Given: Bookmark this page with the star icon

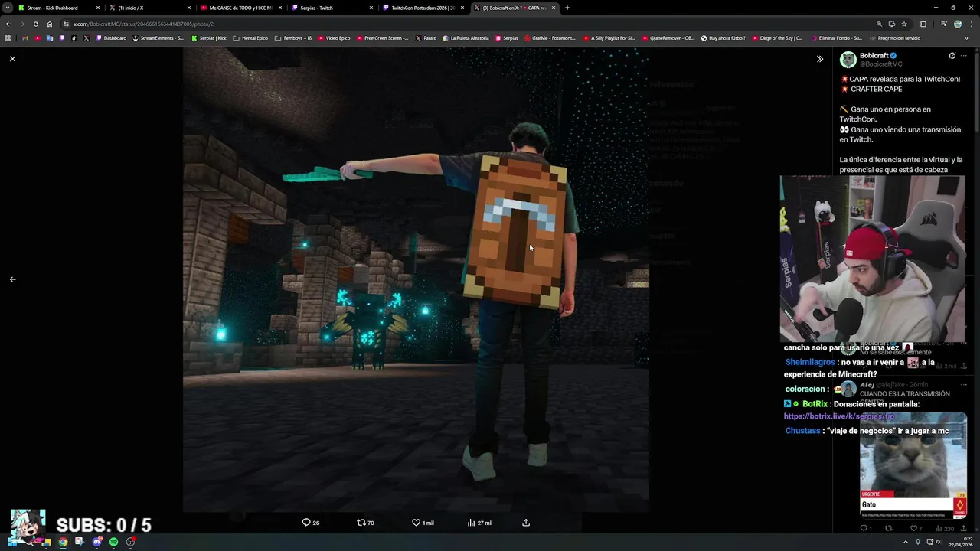Looking at the screenshot, I should tap(904, 24).
